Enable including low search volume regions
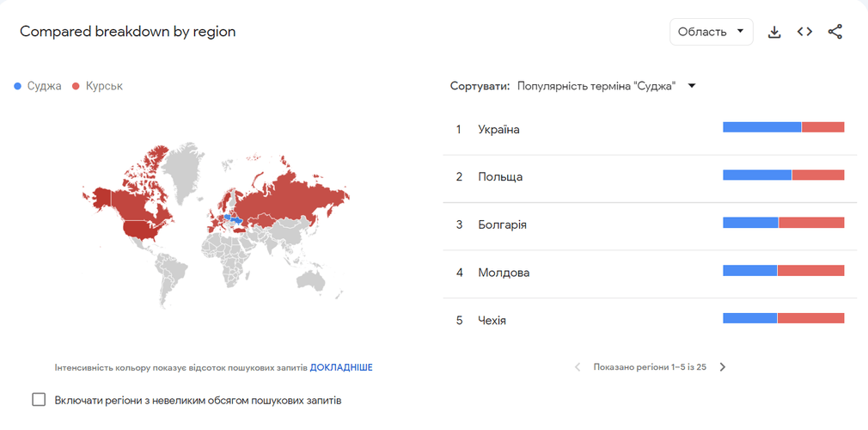Image resolution: width=868 pixels, height=430 pixels. [39, 400]
